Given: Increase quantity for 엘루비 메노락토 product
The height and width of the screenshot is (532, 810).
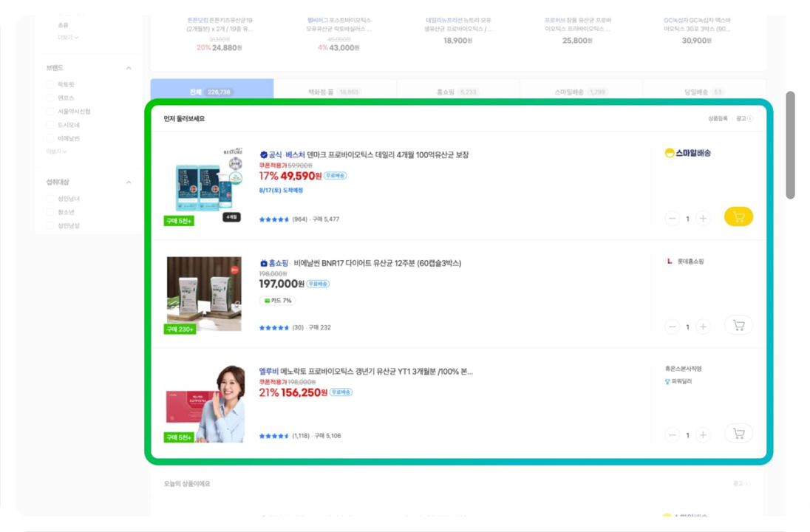Looking at the screenshot, I should pos(703,435).
